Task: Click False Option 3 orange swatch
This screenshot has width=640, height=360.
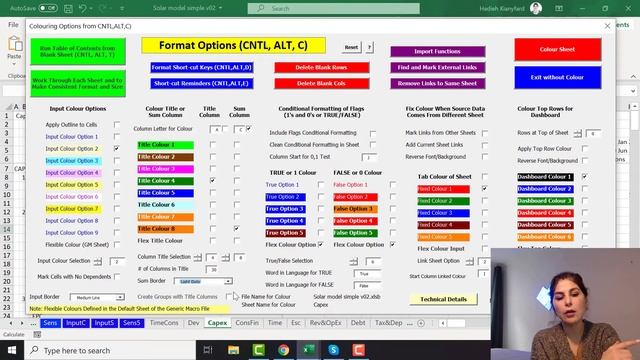Action: coord(355,209)
